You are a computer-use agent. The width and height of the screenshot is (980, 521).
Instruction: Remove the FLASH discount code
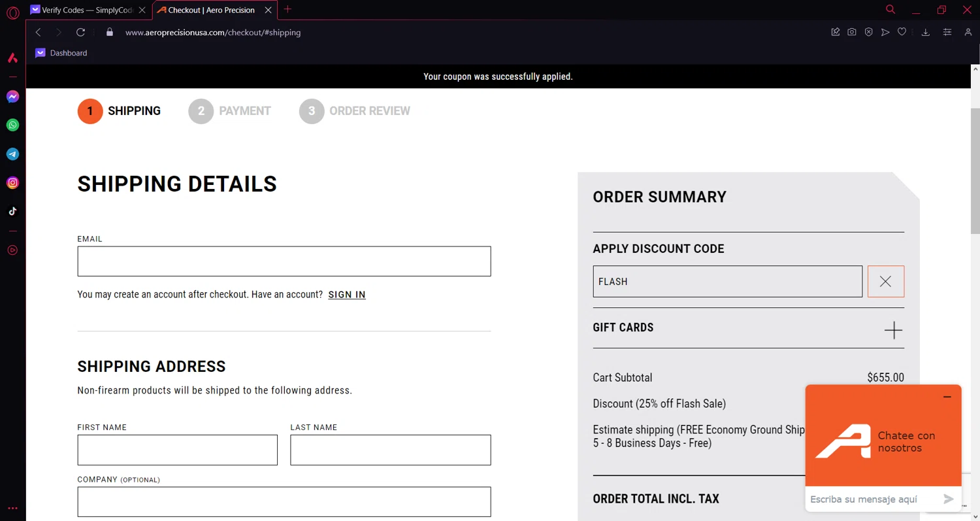pos(885,282)
